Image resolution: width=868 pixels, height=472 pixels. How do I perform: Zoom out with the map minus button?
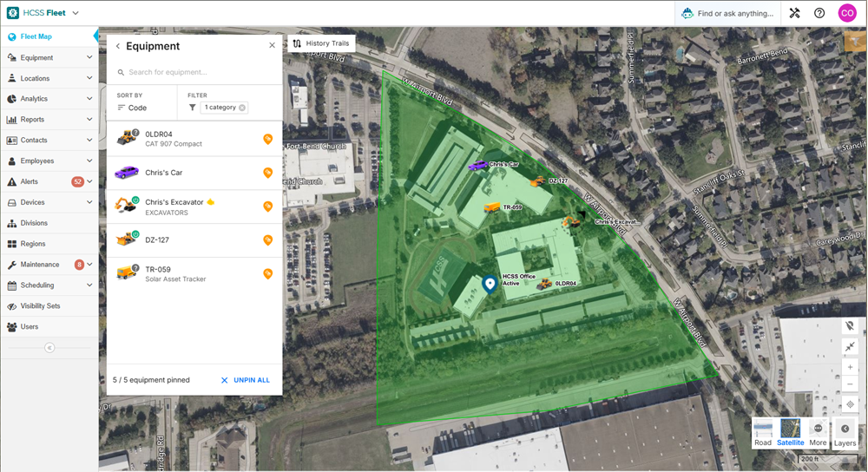pos(850,384)
